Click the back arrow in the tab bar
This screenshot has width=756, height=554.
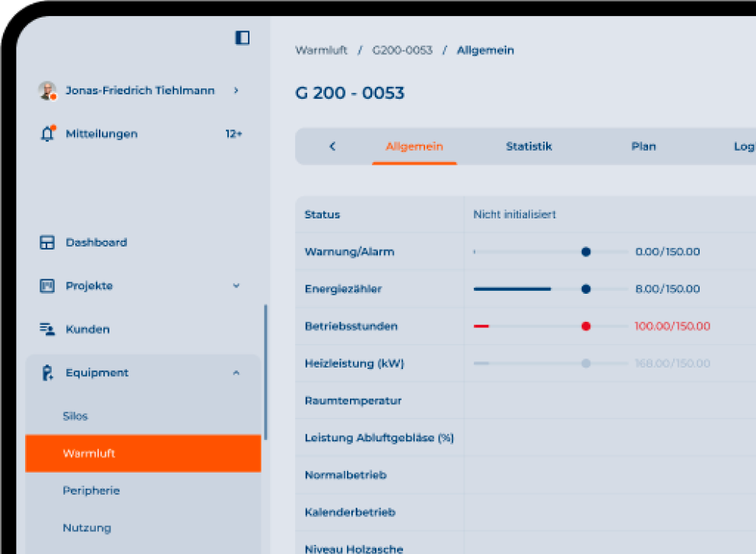coord(332,146)
